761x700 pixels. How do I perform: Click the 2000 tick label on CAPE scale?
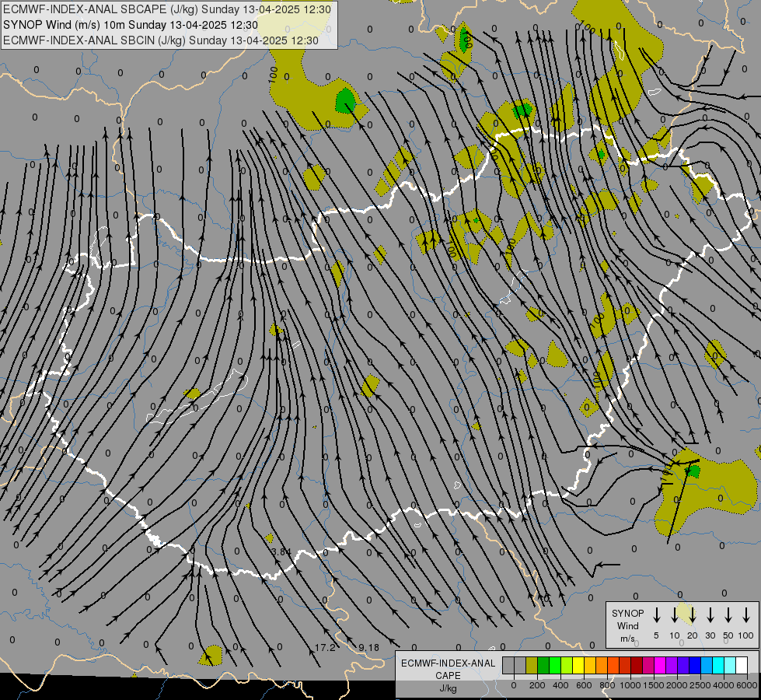click(x=676, y=685)
